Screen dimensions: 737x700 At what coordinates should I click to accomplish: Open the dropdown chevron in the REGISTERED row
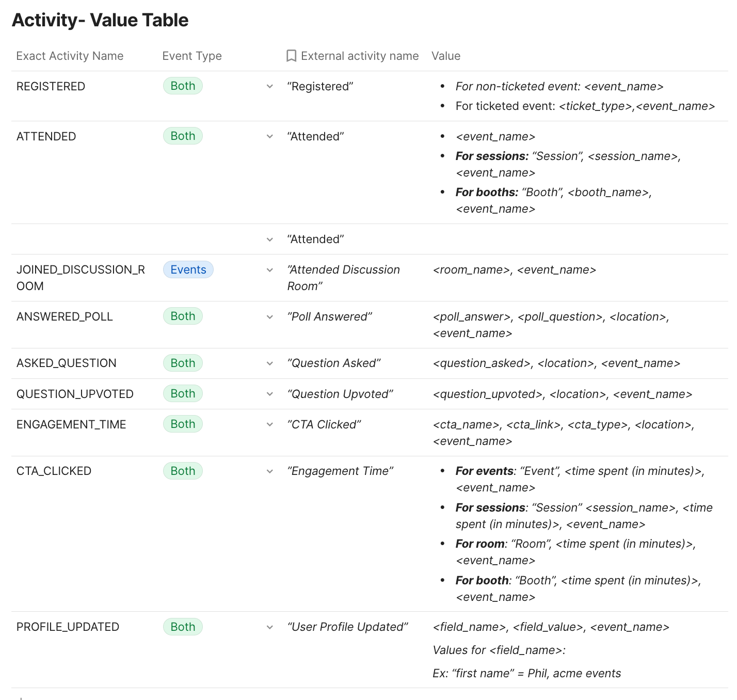(269, 87)
